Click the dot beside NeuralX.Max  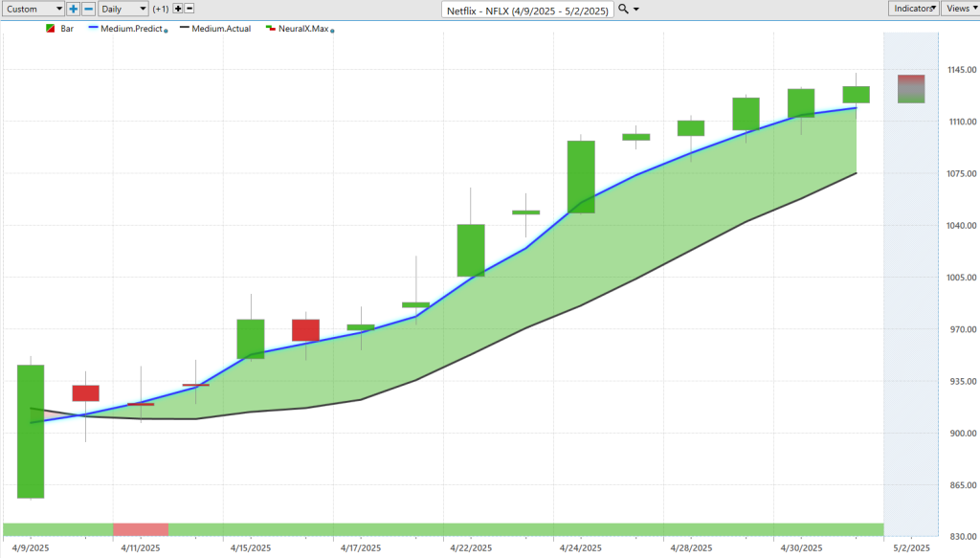pyautogui.click(x=332, y=31)
